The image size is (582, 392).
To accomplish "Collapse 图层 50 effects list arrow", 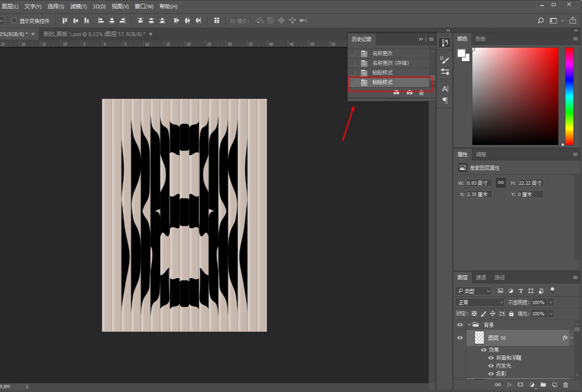I will click(572, 338).
